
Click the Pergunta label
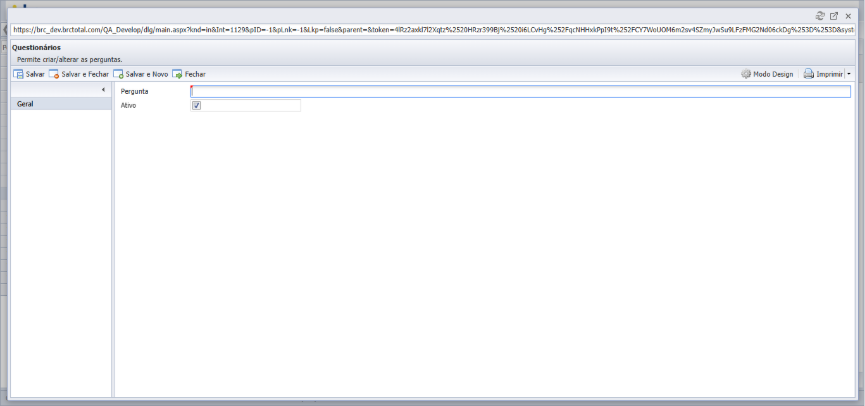pos(135,92)
